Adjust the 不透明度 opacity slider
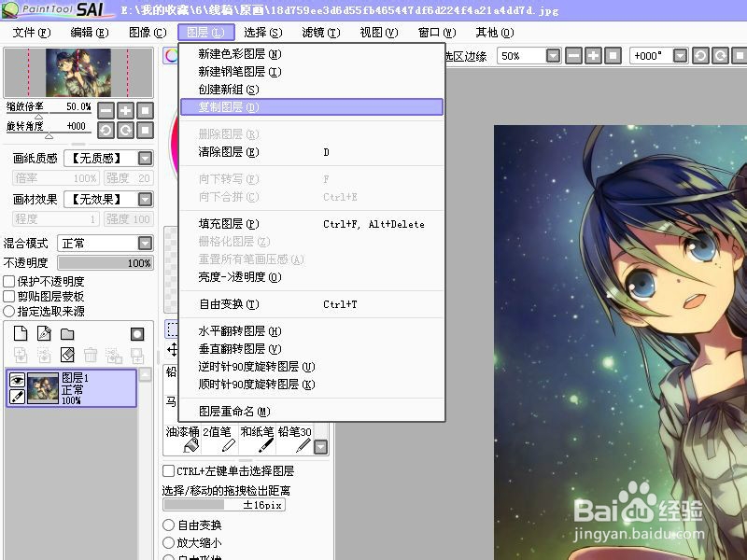 pos(106,263)
